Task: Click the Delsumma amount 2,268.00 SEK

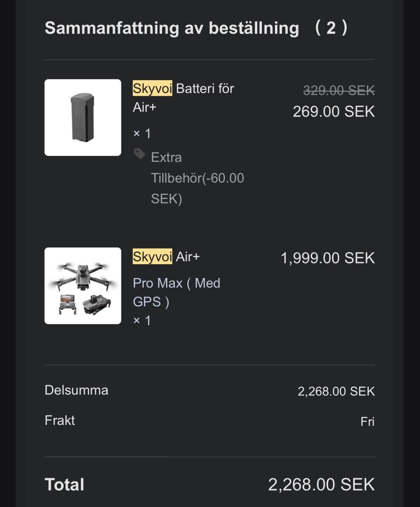Action: 336,391
